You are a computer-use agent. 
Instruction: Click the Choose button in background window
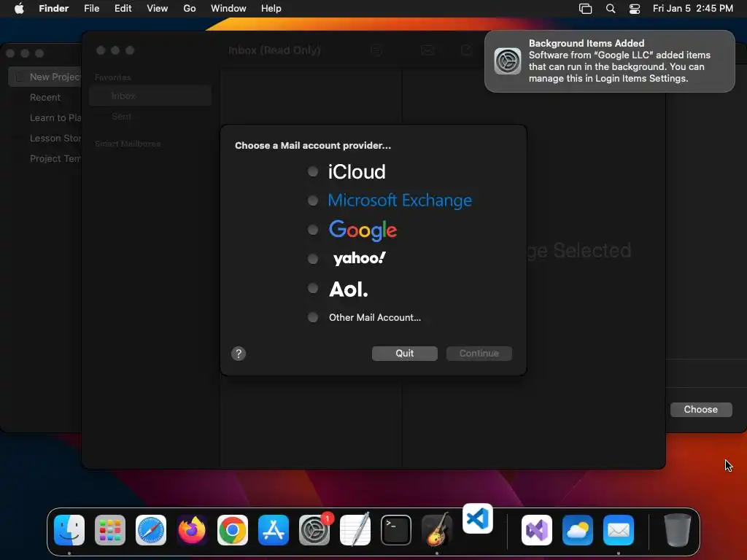click(701, 410)
